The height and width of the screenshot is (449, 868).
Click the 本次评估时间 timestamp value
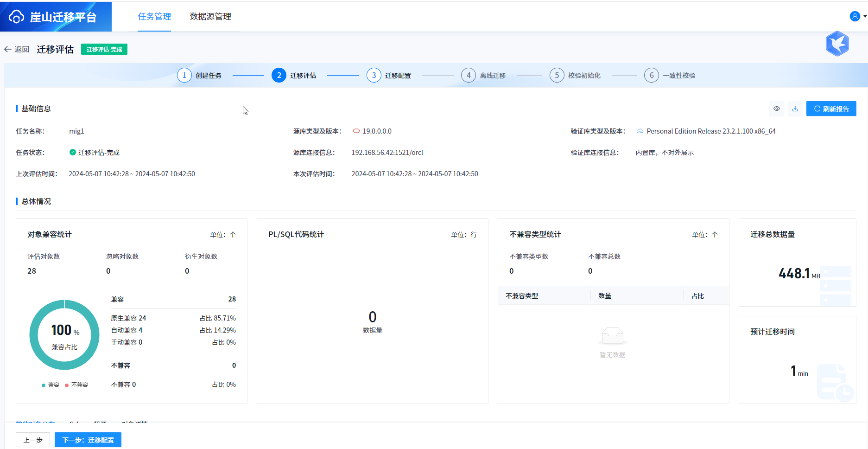[x=415, y=174]
